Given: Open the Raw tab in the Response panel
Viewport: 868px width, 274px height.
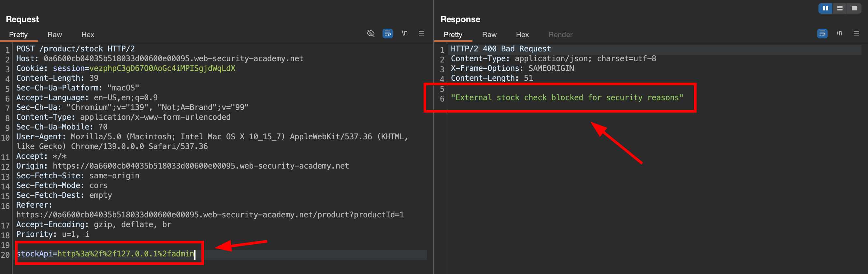Looking at the screenshot, I should [489, 35].
